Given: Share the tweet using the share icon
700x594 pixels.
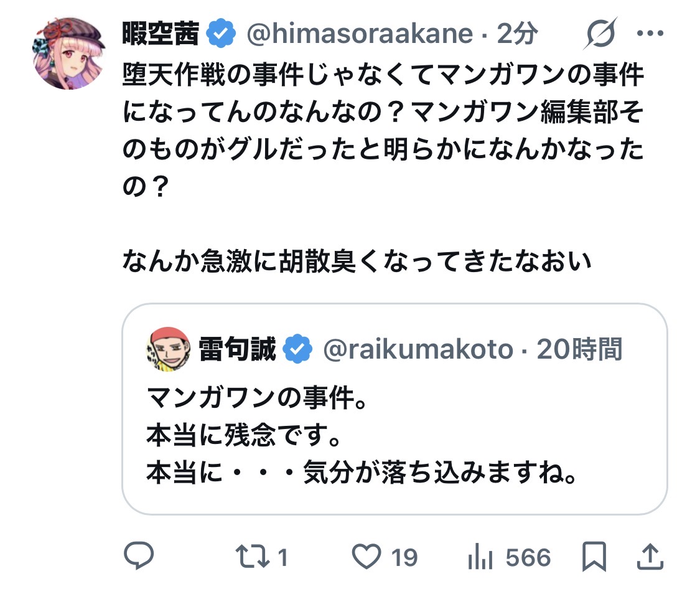Looking at the screenshot, I should (x=649, y=555).
